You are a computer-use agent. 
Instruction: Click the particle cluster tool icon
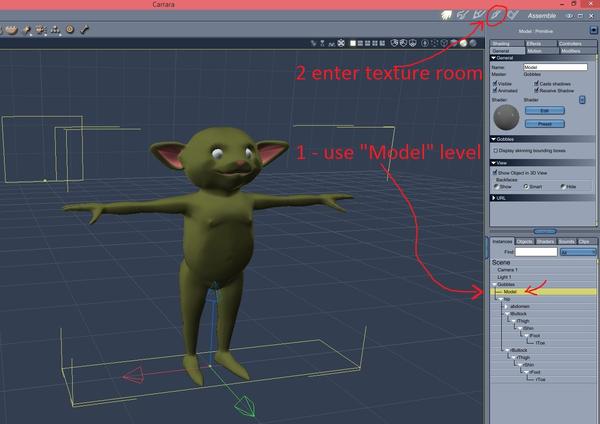55,29
